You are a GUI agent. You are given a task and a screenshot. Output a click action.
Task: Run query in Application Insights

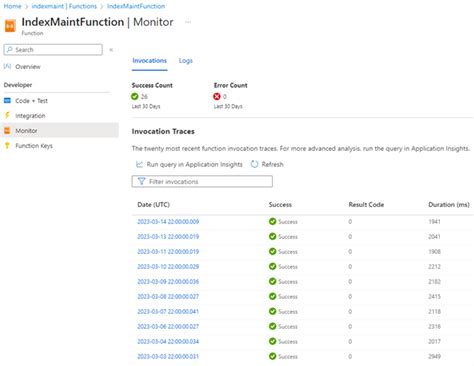[194, 164]
